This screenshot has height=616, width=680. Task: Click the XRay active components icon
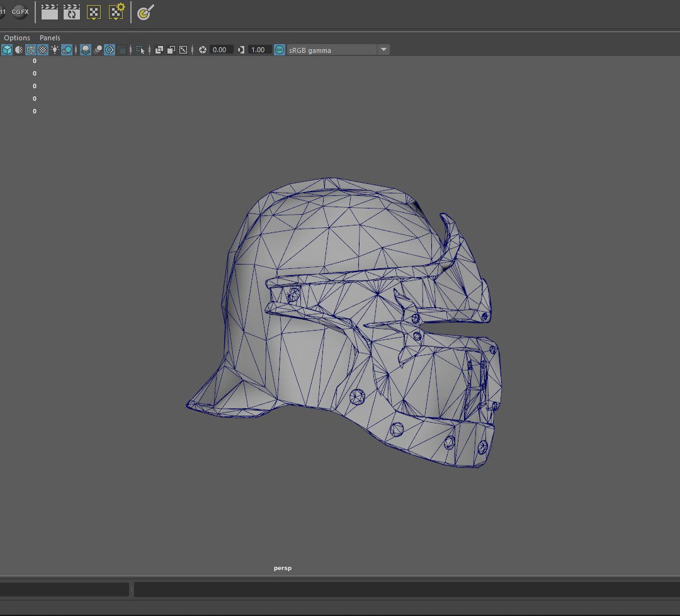click(171, 50)
